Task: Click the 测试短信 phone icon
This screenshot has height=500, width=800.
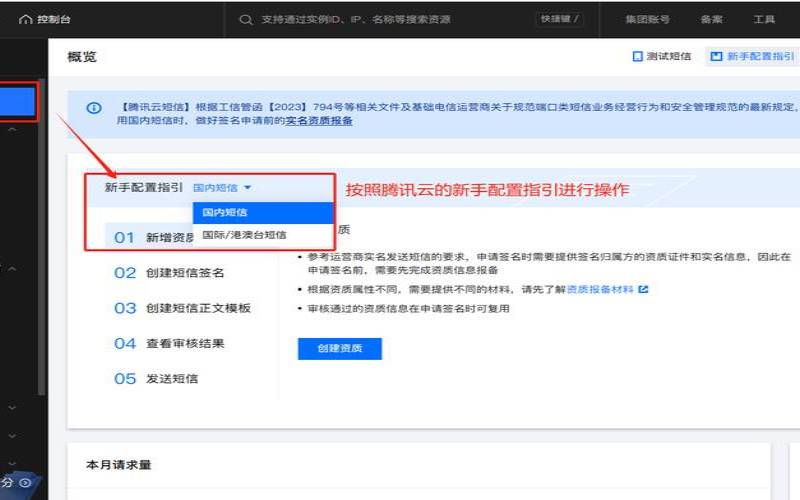Action: 637,56
